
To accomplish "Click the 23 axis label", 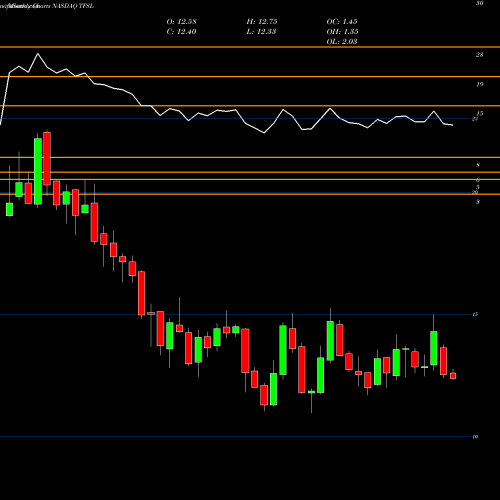I will (479, 55).
